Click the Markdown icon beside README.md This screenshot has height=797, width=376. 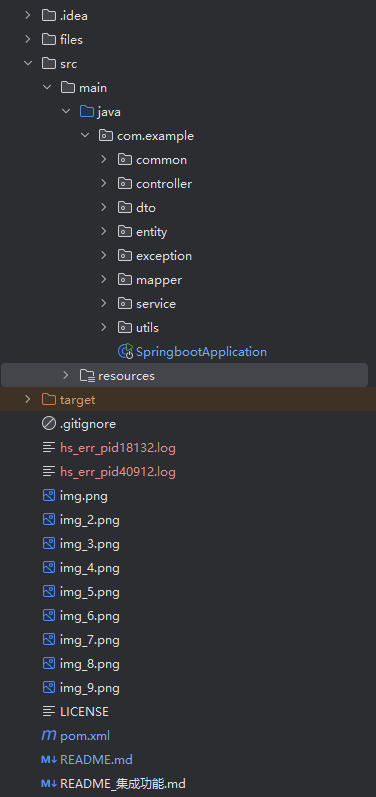(x=49, y=760)
